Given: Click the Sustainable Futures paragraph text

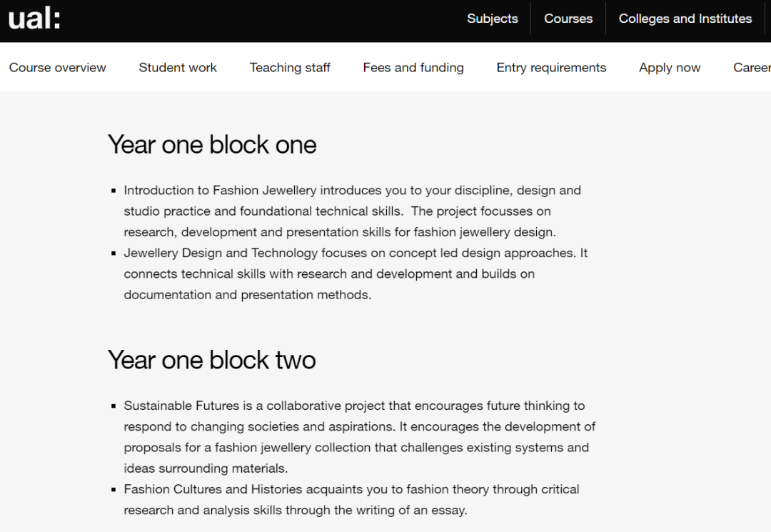Looking at the screenshot, I should point(359,437).
